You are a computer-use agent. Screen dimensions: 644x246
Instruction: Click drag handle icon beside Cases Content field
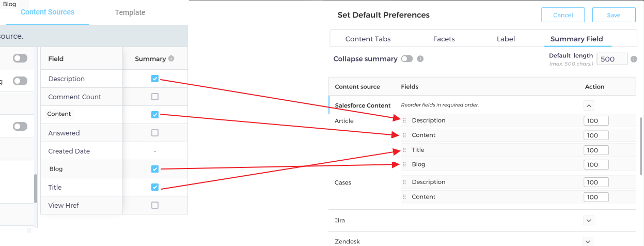point(404,197)
